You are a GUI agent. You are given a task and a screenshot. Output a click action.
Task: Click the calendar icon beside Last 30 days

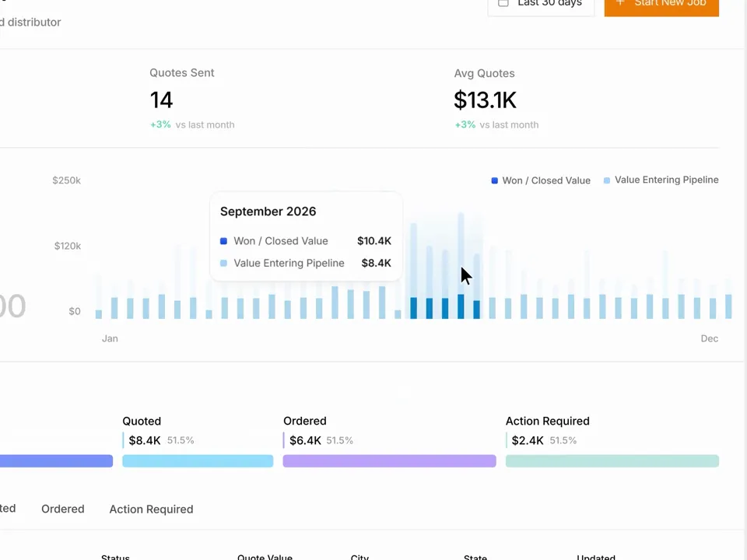tap(503, 3)
